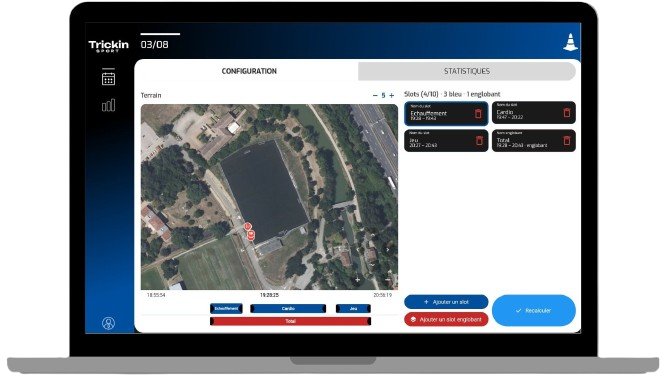Image resolution: width=666 pixels, height=375 pixels.
Task: Increase the terrain value with the plus button
Action: click(x=392, y=96)
